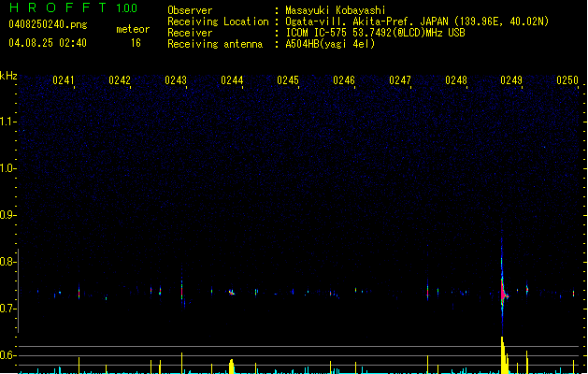Click observer name Masayuki Kobayashi
This screenshot has width=588, height=374.
click(x=336, y=10)
